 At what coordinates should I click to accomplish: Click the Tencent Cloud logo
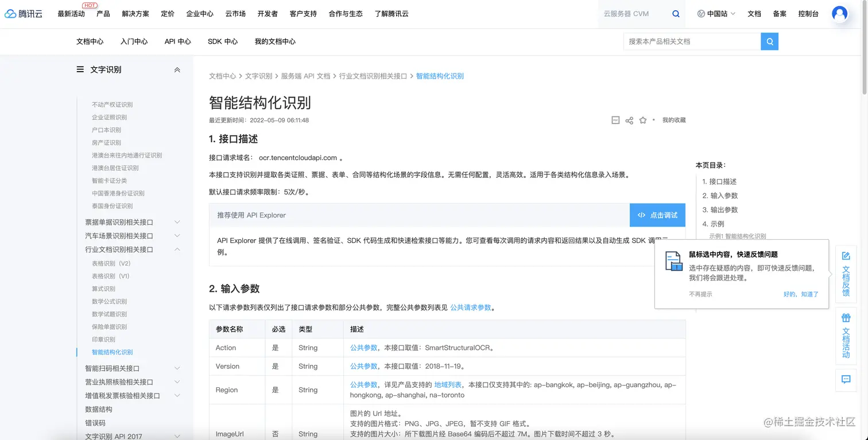[x=24, y=14]
